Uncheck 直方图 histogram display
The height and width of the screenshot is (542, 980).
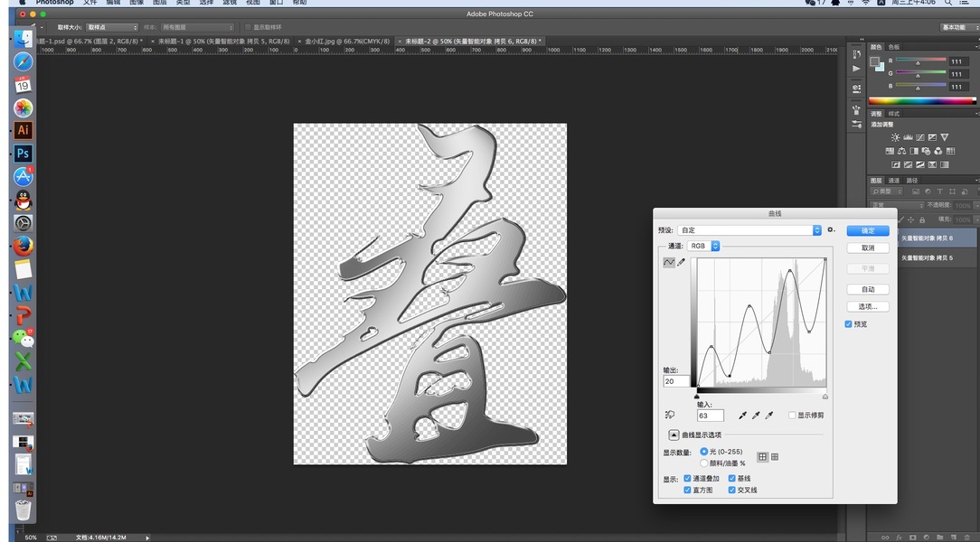tap(687, 491)
